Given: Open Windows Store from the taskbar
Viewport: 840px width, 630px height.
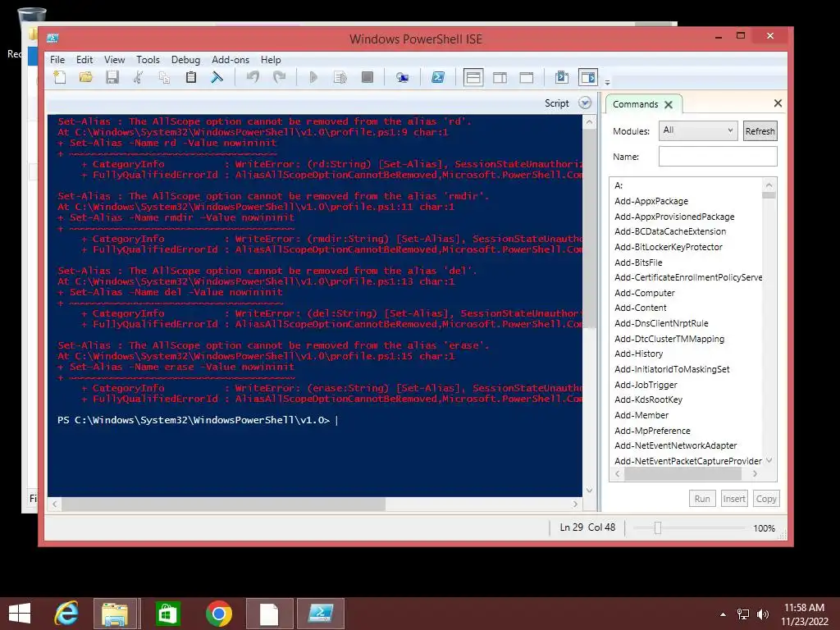Looking at the screenshot, I should [167, 614].
